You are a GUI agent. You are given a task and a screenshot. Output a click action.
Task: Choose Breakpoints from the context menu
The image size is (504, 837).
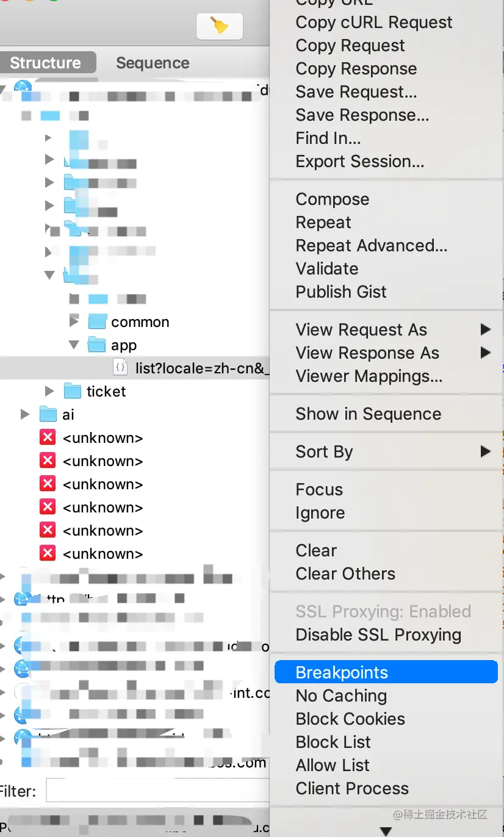[x=342, y=672]
